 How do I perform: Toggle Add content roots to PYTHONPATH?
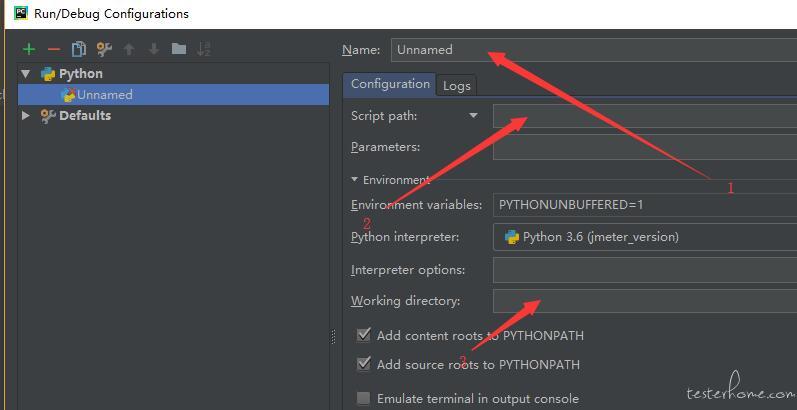click(x=363, y=335)
